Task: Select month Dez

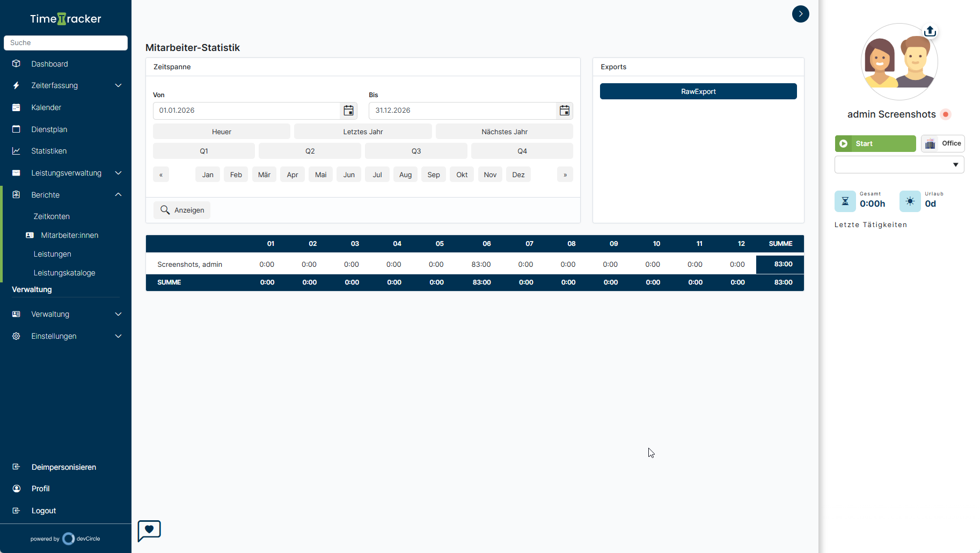Action: click(x=518, y=174)
